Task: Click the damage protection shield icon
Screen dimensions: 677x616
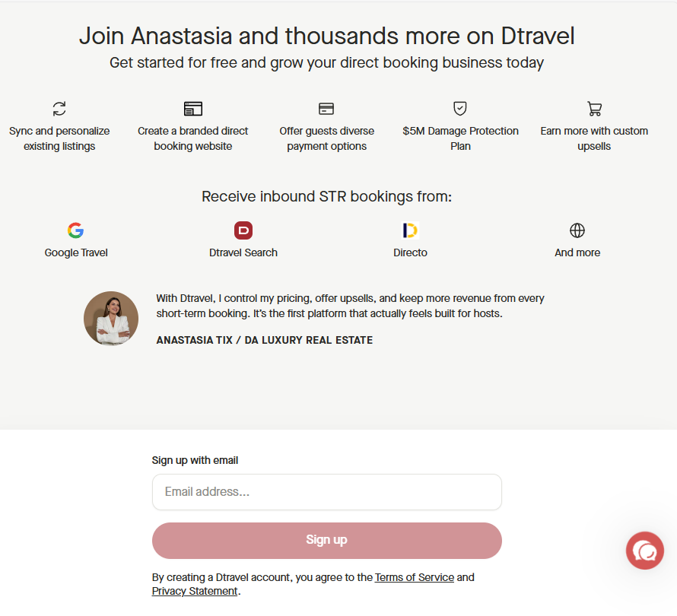Action: [x=460, y=109]
